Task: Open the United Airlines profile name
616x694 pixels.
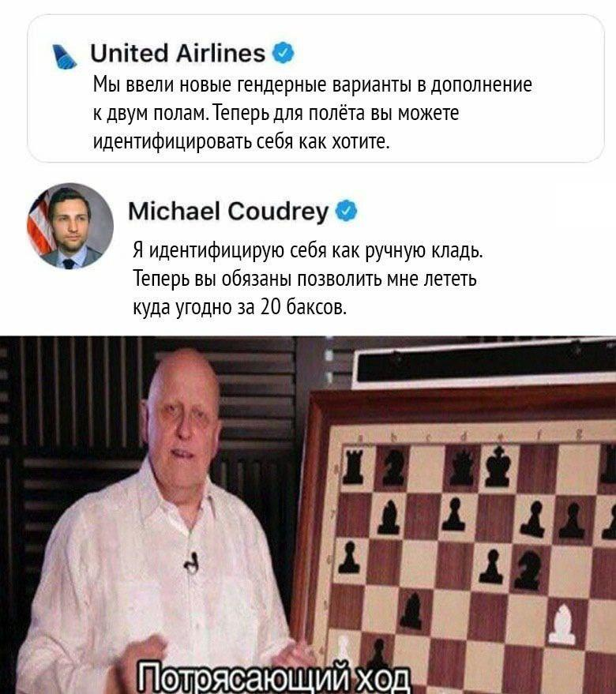Action: (x=178, y=53)
